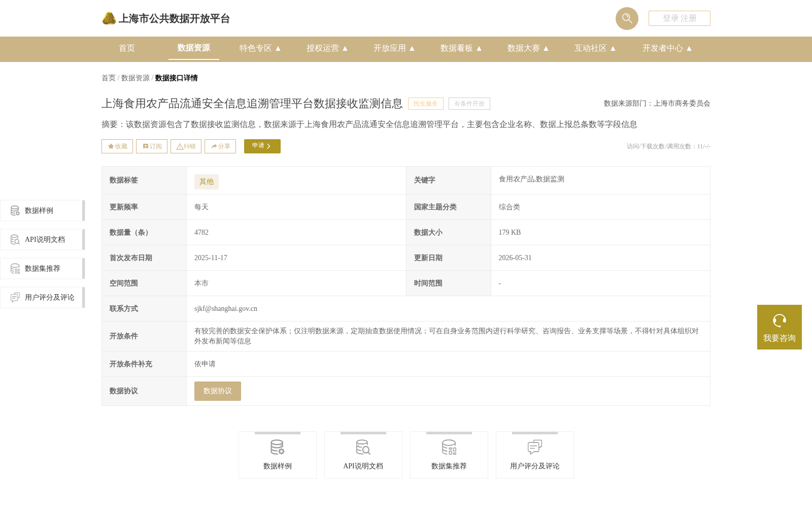Click 首页 breadcrumb link

pyautogui.click(x=109, y=78)
